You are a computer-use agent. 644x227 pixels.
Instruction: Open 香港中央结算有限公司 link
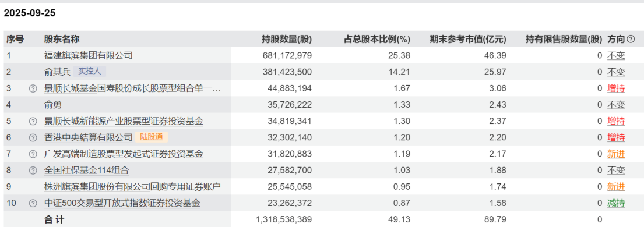pos(89,137)
